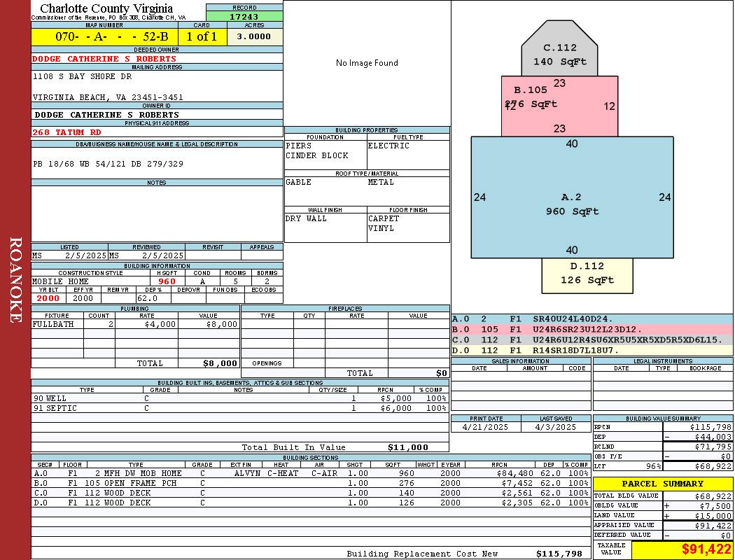The width and height of the screenshot is (735, 560).
Task: Select fuel type ELECTRIC
Action: (388, 146)
